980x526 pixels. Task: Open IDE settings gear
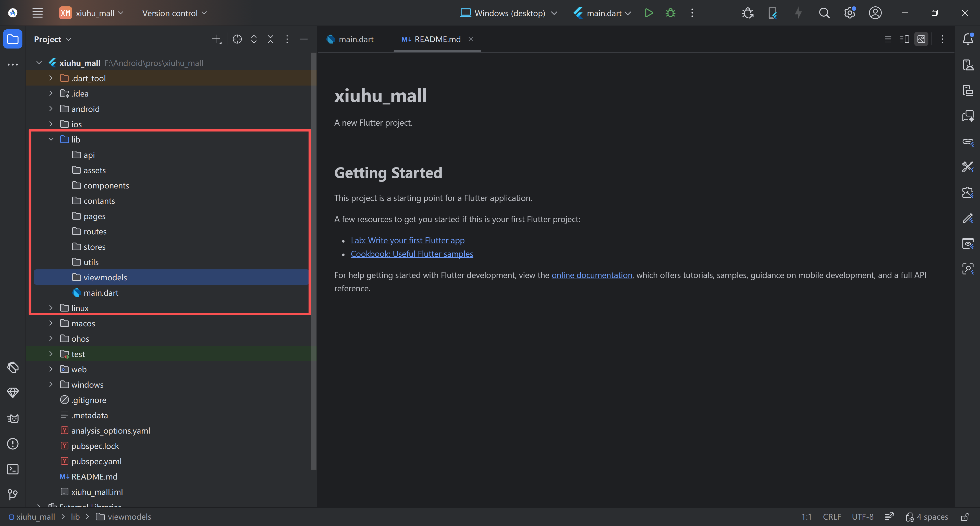[x=850, y=13]
